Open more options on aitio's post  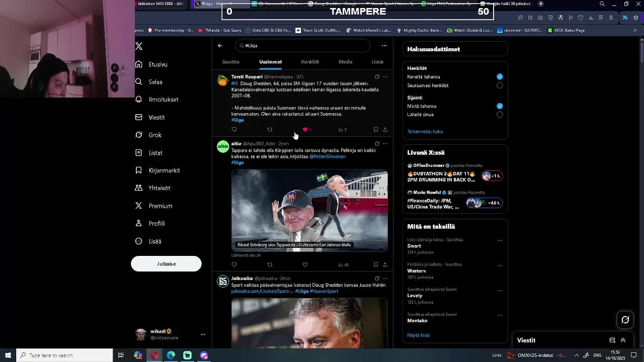(x=385, y=144)
